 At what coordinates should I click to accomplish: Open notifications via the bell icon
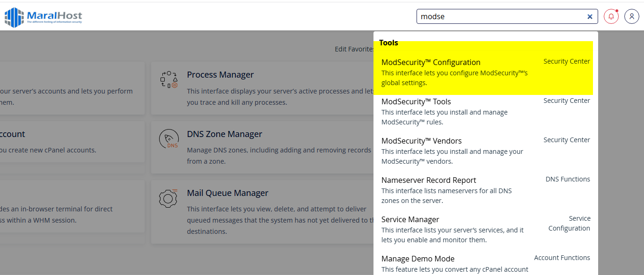click(611, 16)
